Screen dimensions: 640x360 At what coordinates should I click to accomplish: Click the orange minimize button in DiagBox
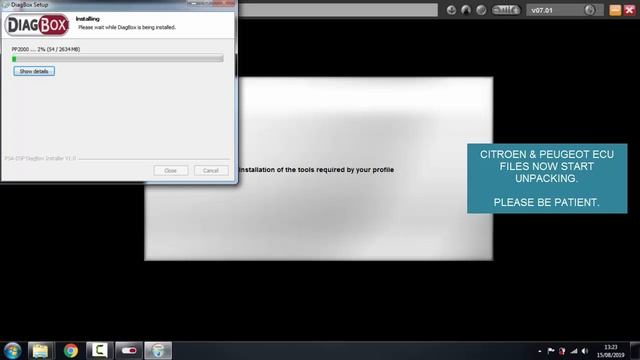pos(615,10)
